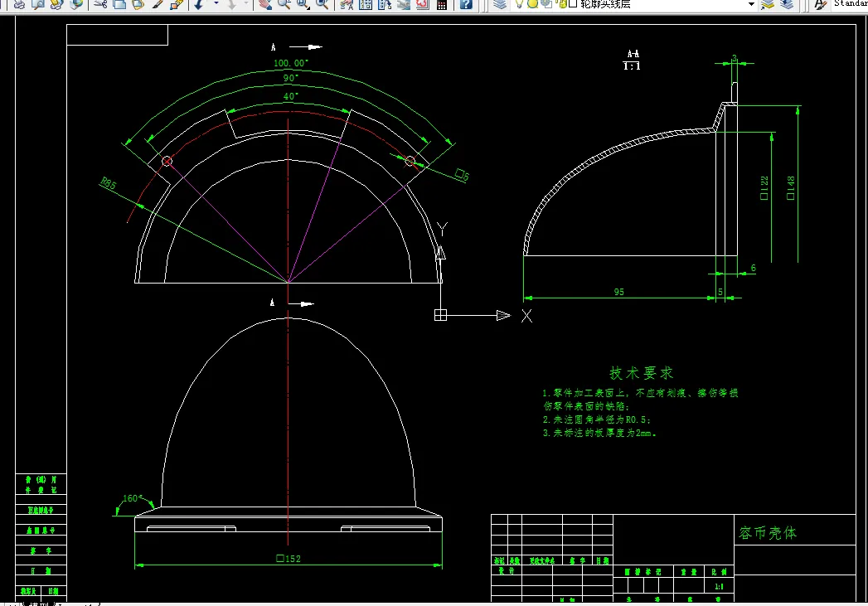The width and height of the screenshot is (868, 606).
Task: Open the Standard text style dropdown
Action: click(851, 4)
